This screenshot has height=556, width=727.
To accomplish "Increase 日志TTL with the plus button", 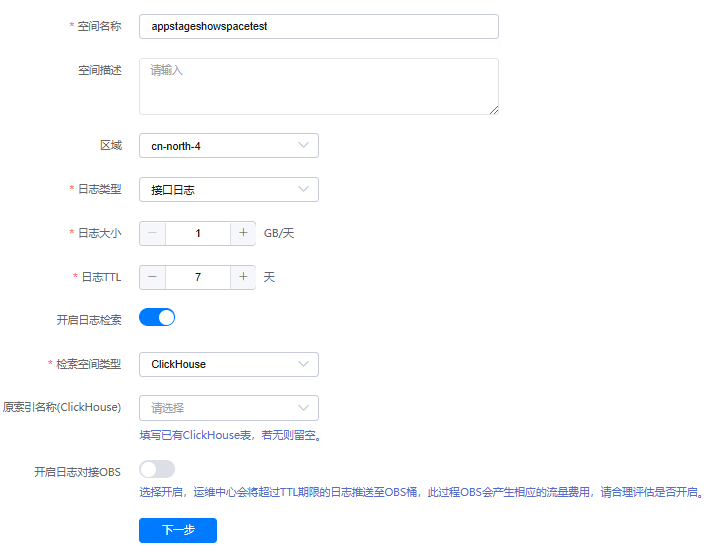I will coord(243,277).
